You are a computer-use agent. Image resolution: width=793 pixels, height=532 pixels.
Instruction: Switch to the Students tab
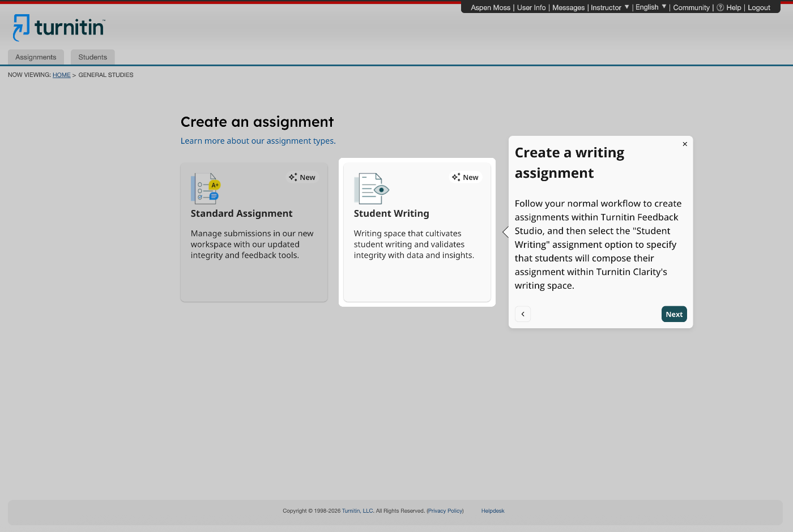pyautogui.click(x=93, y=57)
